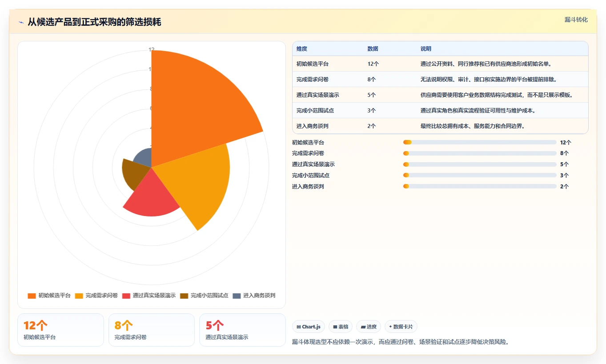Click description starting 无法说明权限
606x364 pixels.
[x=489, y=80]
